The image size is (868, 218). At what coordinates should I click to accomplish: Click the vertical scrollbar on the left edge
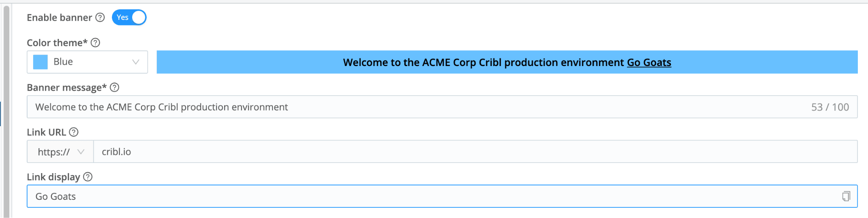[6, 110]
